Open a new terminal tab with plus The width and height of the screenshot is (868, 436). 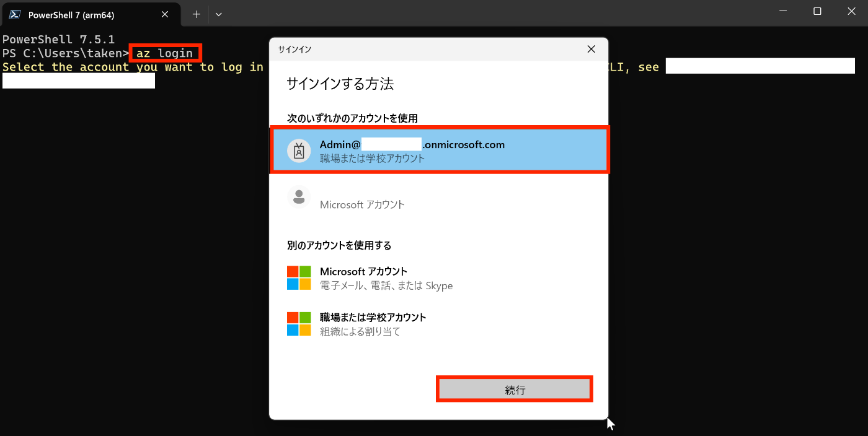(x=196, y=14)
